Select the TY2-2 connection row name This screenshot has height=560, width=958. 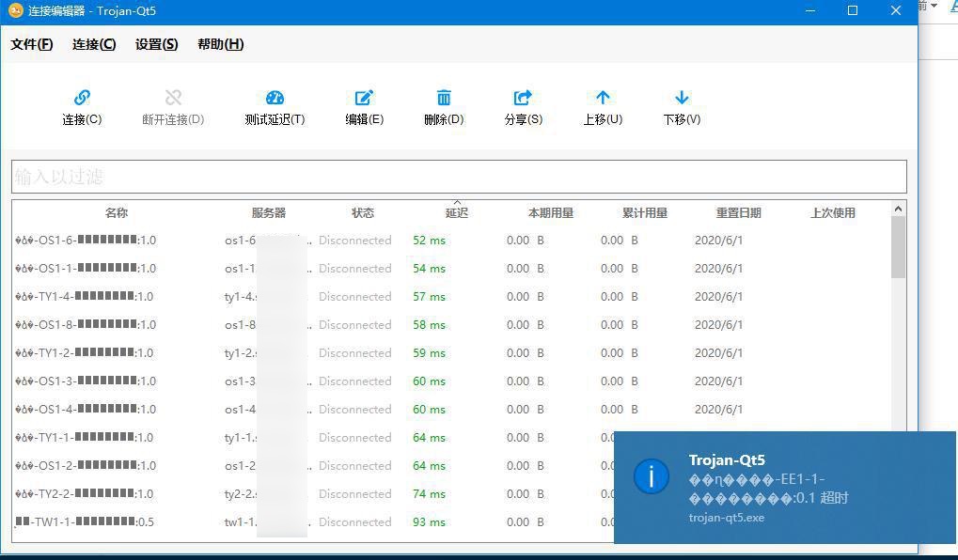click(85, 493)
